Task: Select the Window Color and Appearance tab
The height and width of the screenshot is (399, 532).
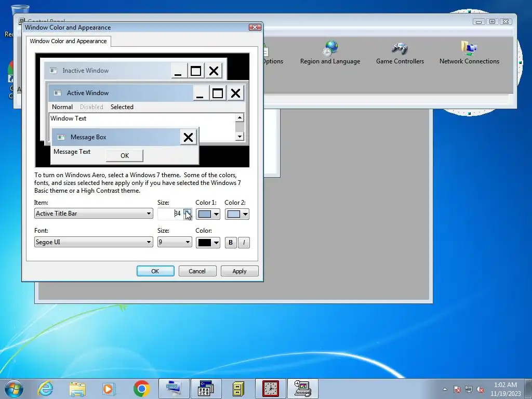Action: (x=68, y=41)
